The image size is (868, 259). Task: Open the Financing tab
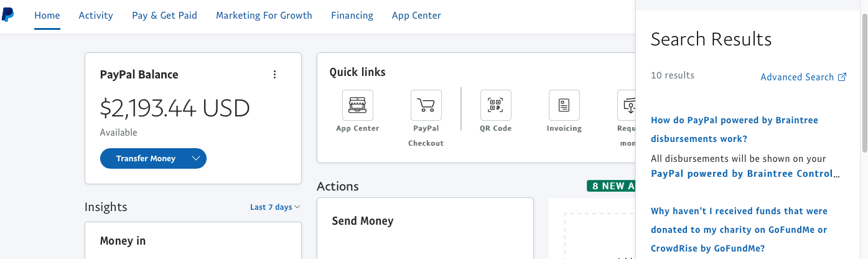352,16
